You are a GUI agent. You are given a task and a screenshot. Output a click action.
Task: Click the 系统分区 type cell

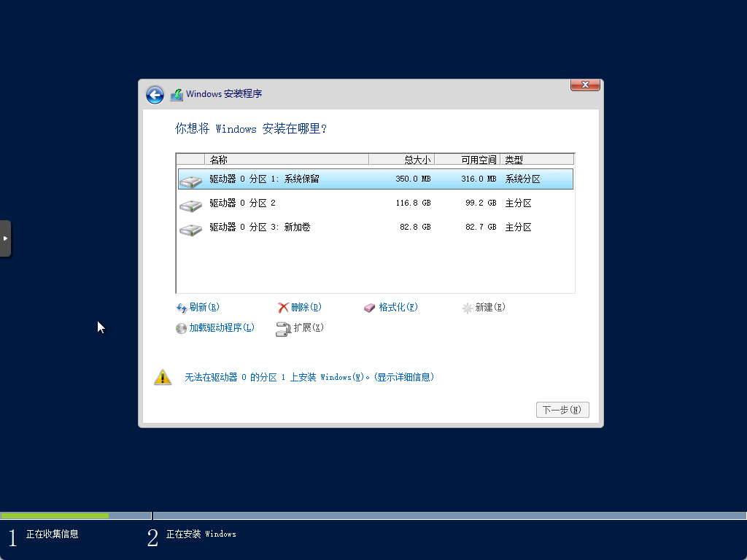point(522,179)
